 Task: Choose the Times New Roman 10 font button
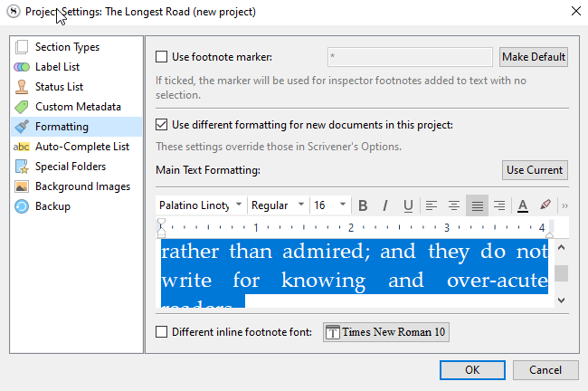click(x=386, y=332)
